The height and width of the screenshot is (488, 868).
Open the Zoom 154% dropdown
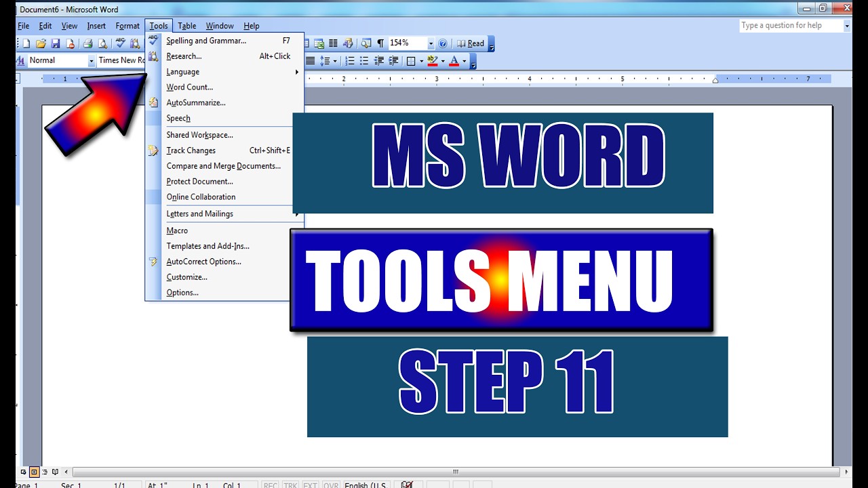click(431, 43)
